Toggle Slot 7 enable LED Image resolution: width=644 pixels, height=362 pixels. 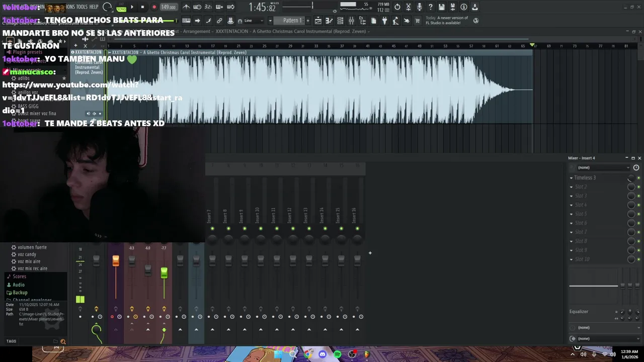(639, 232)
